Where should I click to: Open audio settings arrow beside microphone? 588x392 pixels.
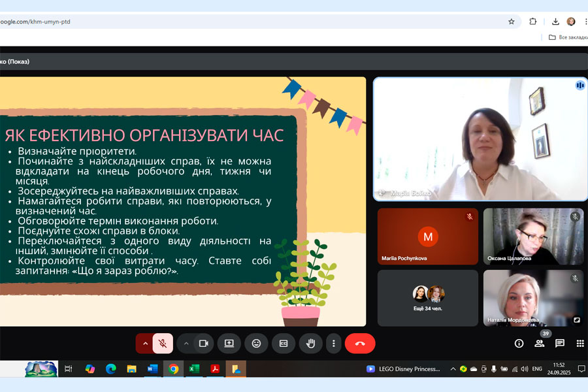pos(145,343)
